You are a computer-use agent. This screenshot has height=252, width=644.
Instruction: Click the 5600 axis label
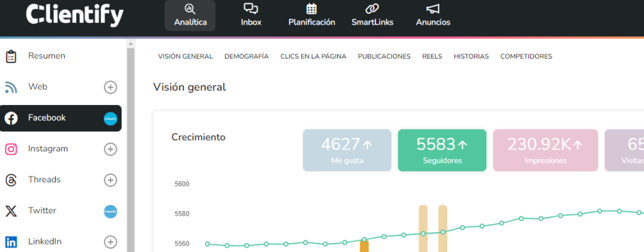click(x=182, y=184)
